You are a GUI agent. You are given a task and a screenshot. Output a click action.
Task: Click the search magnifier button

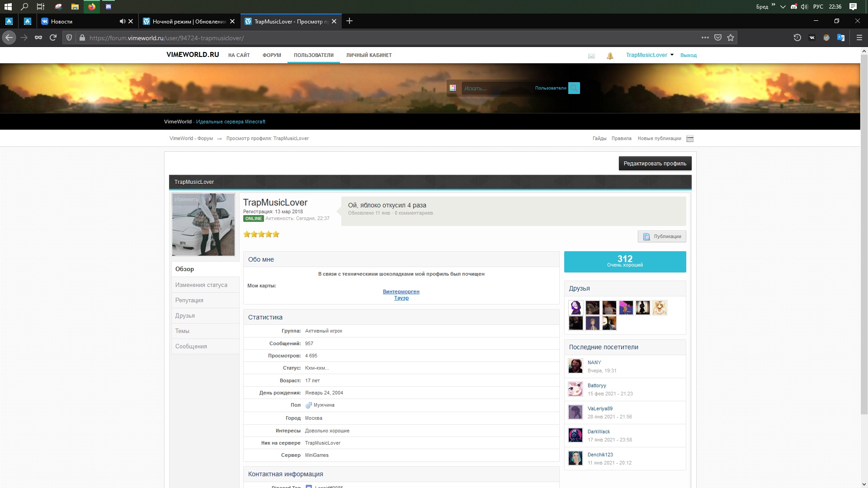point(574,88)
